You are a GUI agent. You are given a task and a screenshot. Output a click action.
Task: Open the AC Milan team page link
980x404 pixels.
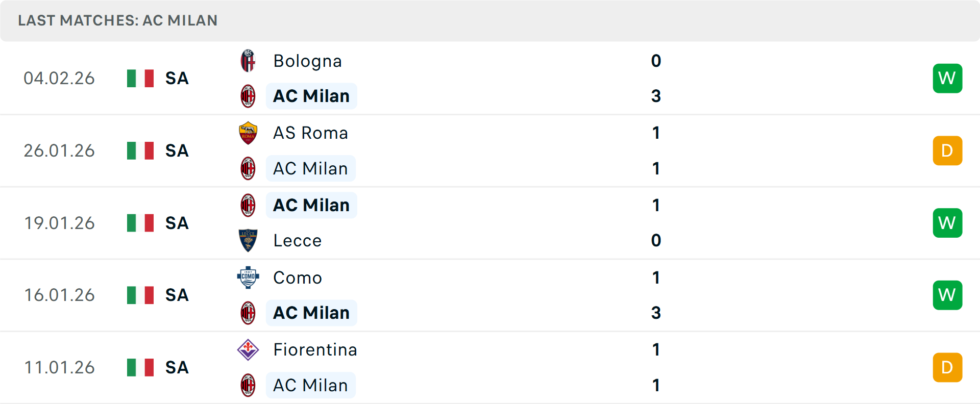[x=311, y=95]
